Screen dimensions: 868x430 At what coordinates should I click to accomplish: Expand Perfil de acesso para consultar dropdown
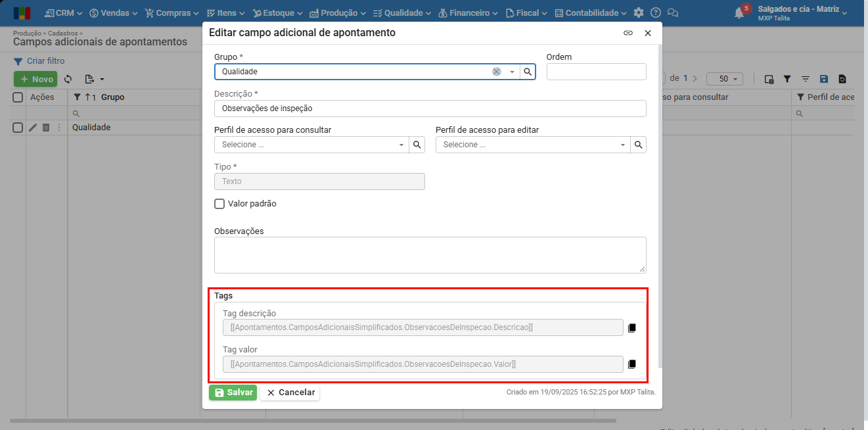click(x=401, y=145)
